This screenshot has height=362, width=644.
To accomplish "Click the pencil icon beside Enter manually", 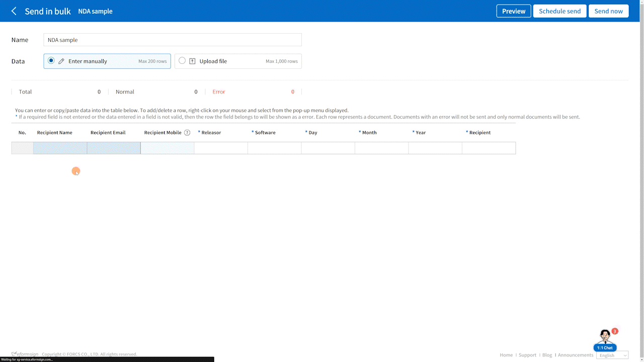I will pyautogui.click(x=61, y=61).
